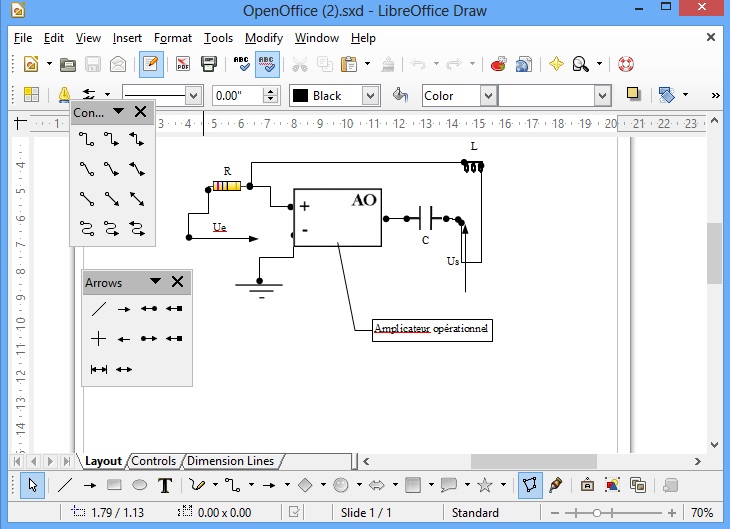730x529 pixels.
Task: Open the Arrows panel dropdown arrow
Action: pyautogui.click(x=155, y=283)
